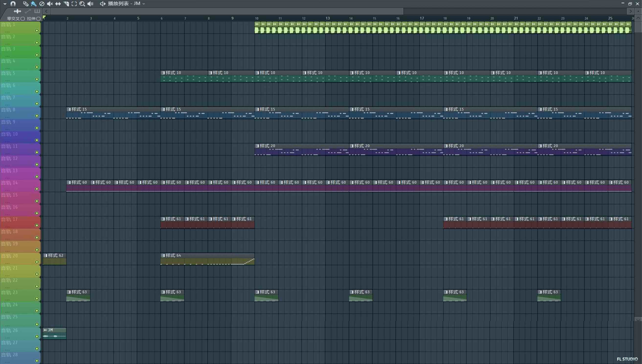The width and height of the screenshot is (642, 364).
Task: Click the vertical scroll up arrow
Action: pyautogui.click(x=638, y=18)
